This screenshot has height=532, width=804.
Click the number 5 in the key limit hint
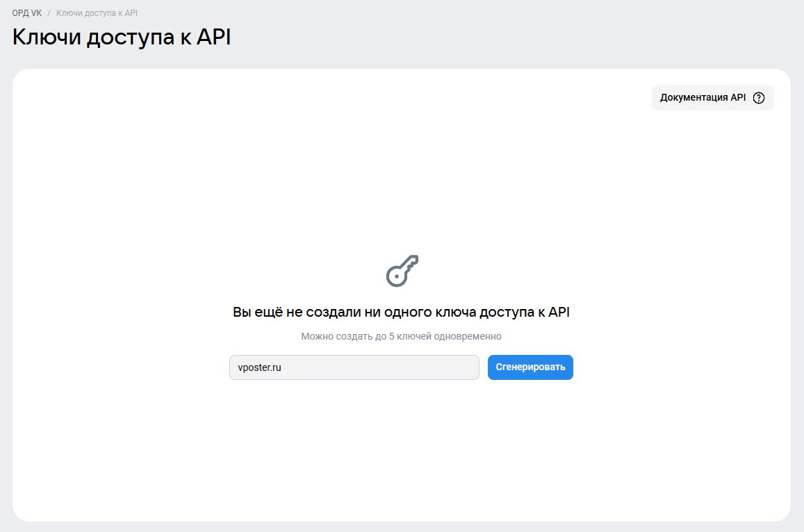pyautogui.click(x=391, y=336)
